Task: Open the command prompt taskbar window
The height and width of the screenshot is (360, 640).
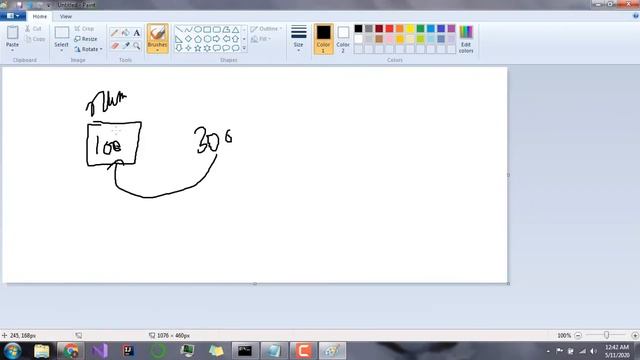Action: pos(245,351)
